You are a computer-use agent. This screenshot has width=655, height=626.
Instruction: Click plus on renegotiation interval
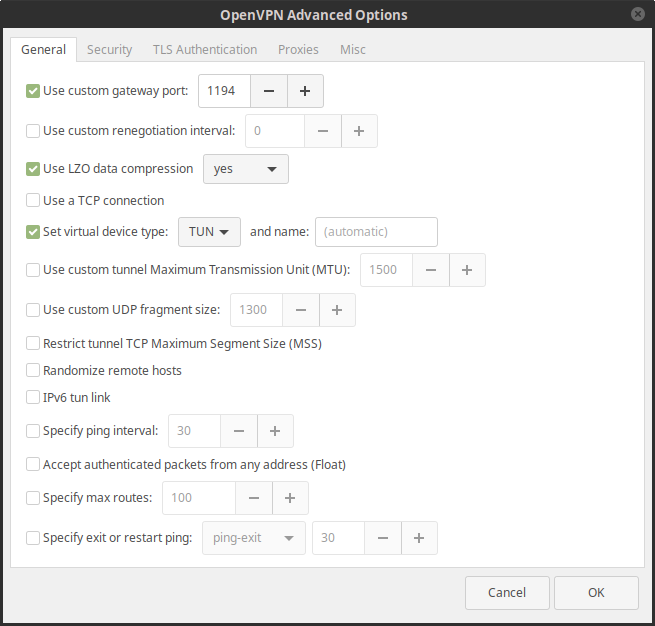[359, 131]
